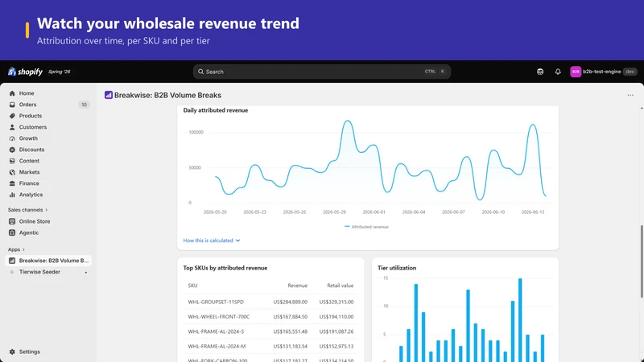Click the Orders count badge 10

(x=84, y=105)
